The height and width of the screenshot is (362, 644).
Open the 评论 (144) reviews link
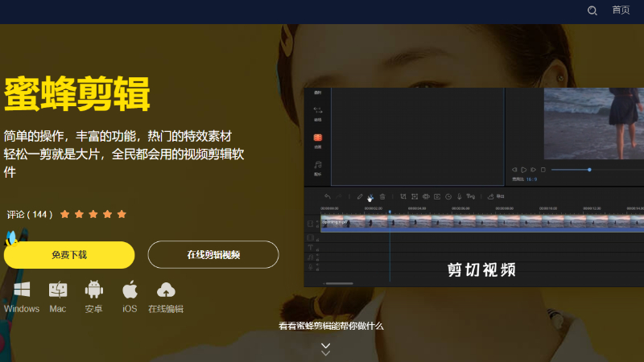[x=30, y=214]
